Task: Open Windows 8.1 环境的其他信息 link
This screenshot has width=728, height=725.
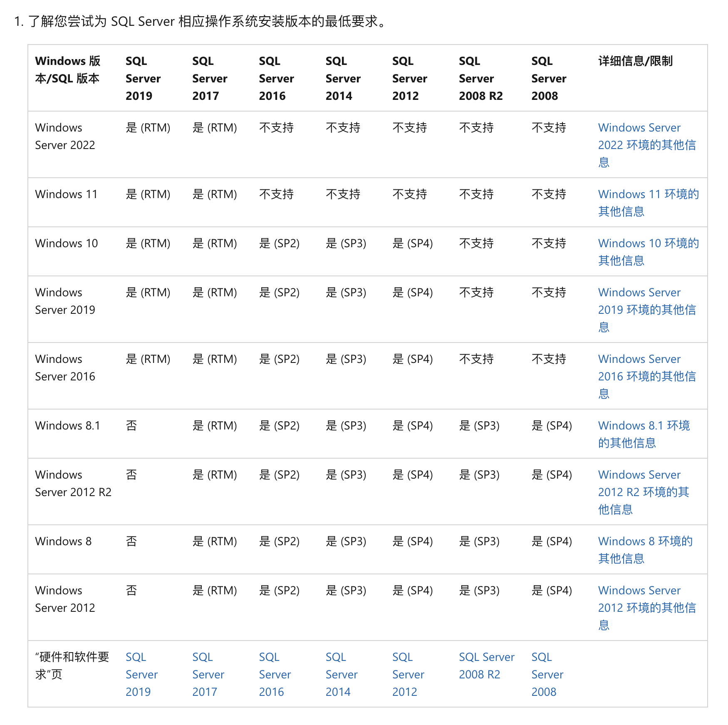Action: (x=644, y=434)
